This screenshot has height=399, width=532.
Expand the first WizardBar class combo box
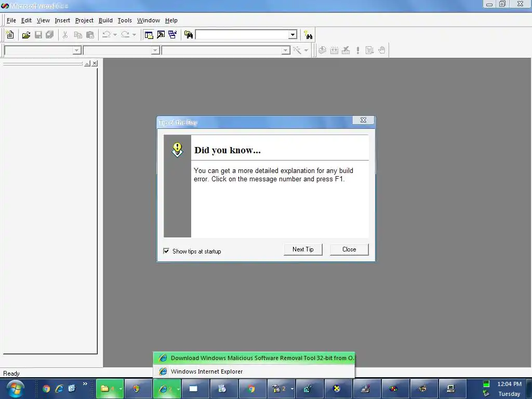tap(77, 50)
